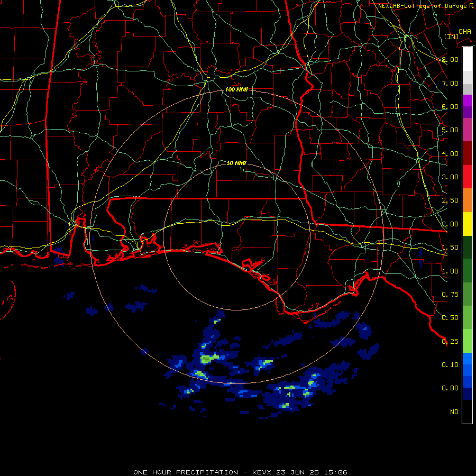Click the 0.75 legend value

click(450, 295)
